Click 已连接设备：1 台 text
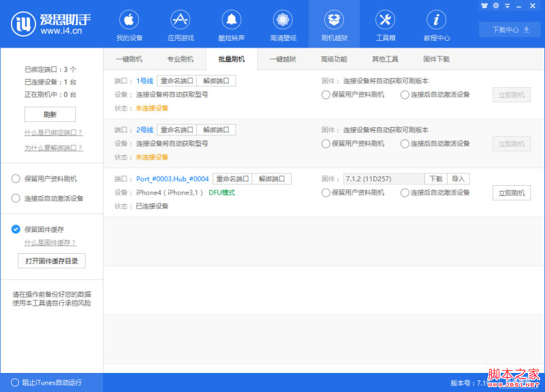 tap(50, 82)
